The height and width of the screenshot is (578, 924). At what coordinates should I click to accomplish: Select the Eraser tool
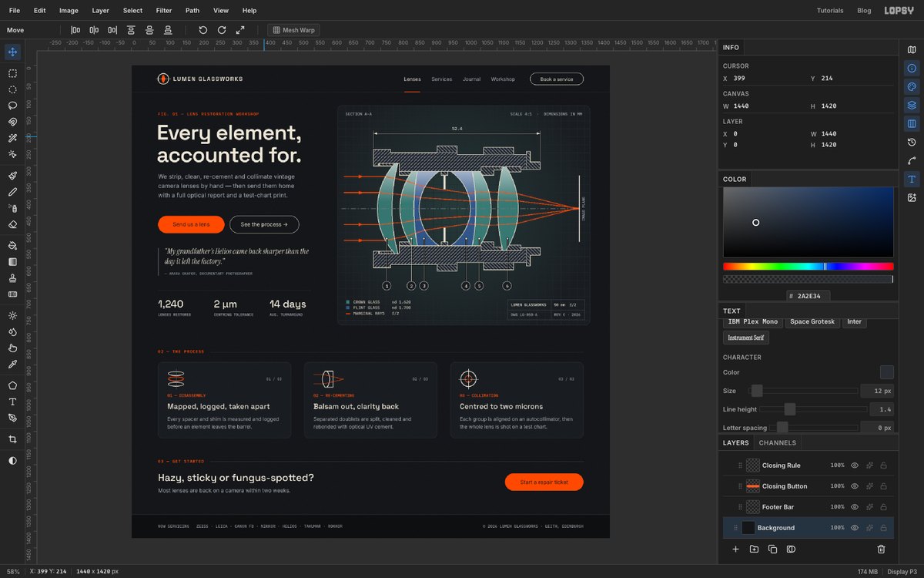(12, 224)
